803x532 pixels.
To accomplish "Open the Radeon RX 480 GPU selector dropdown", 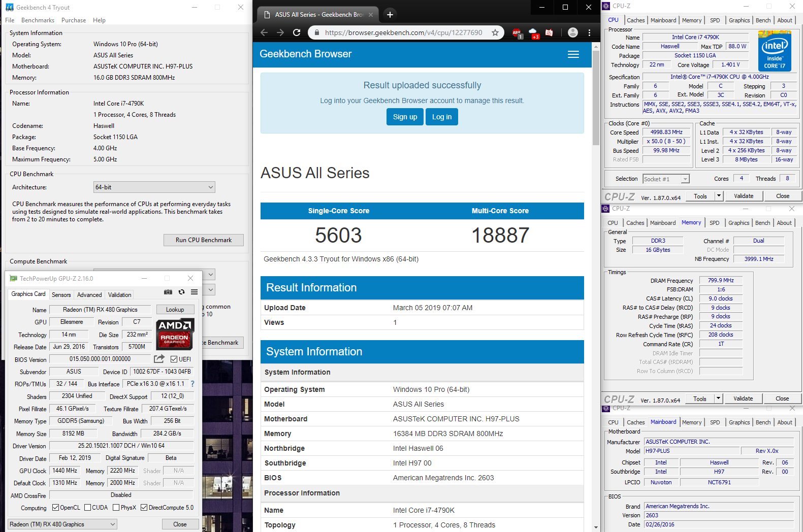I will [62, 524].
